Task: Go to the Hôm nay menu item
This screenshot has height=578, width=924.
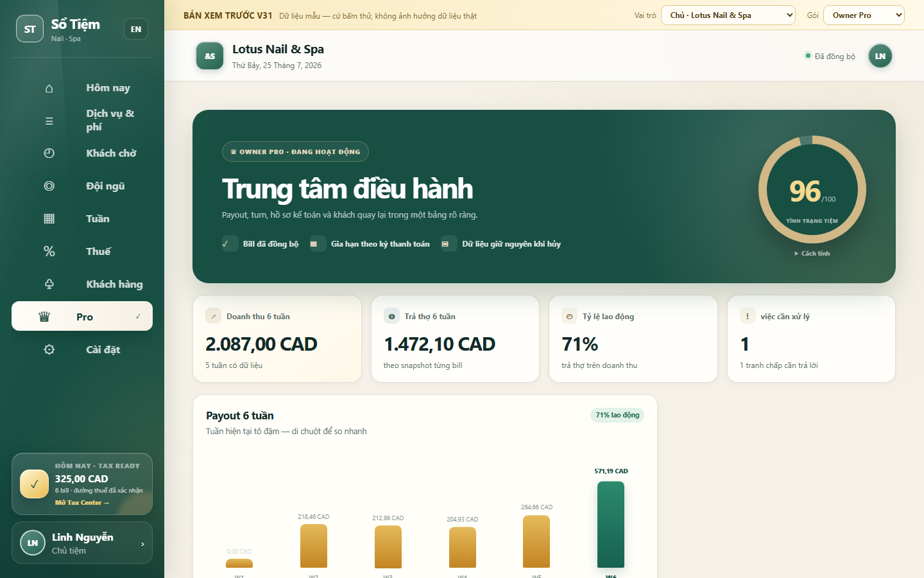Action: [82, 88]
